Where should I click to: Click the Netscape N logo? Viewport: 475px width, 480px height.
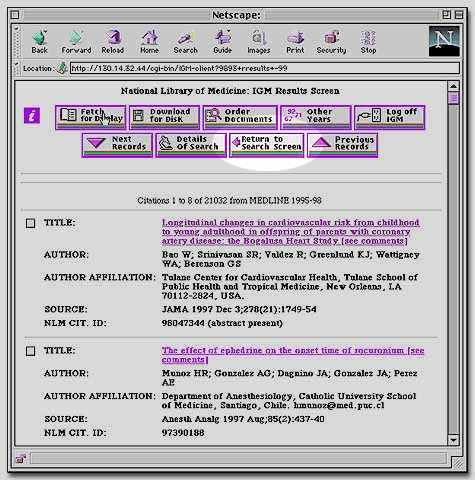pos(444,41)
